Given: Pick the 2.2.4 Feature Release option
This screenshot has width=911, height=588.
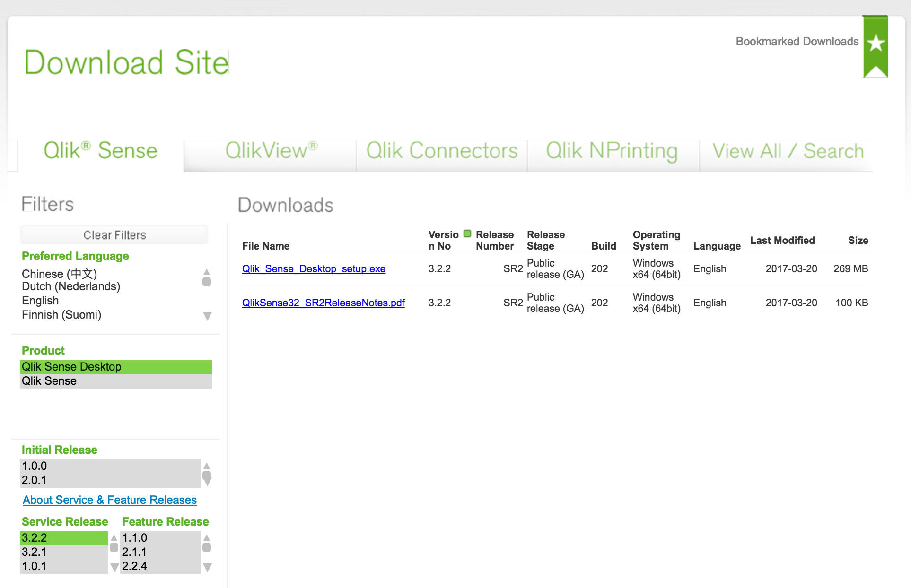Looking at the screenshot, I should pos(135,566).
